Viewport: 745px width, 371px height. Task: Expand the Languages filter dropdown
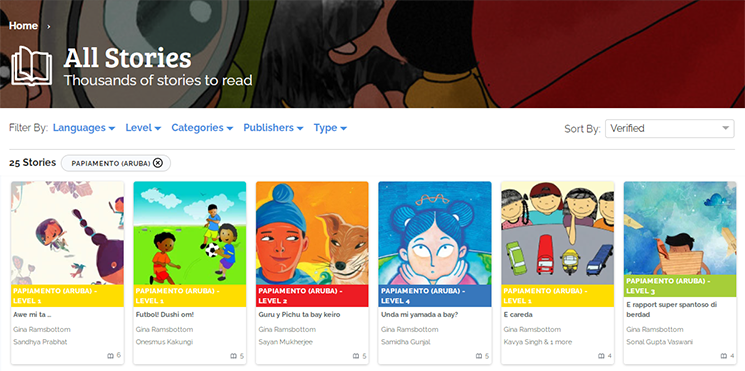[84, 128]
